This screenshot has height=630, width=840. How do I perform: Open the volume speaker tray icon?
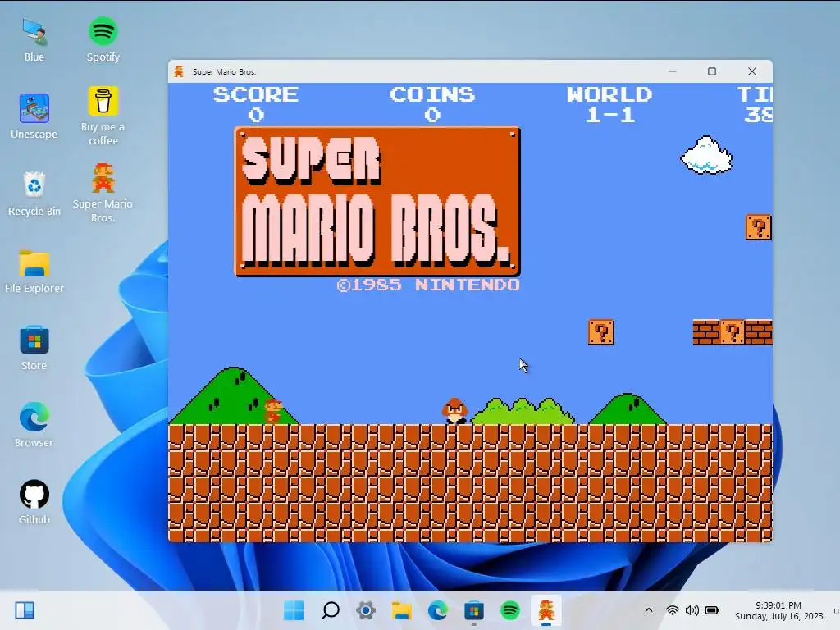pos(692,610)
